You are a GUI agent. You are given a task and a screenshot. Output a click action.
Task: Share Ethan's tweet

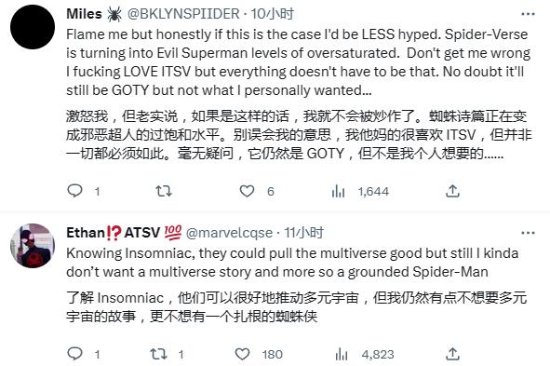pyautogui.click(x=452, y=354)
